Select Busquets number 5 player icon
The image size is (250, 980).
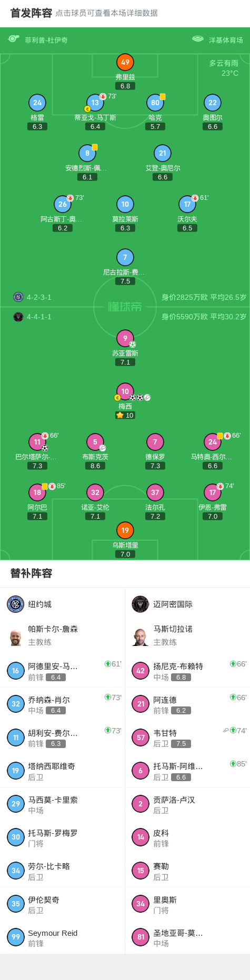[x=95, y=442]
